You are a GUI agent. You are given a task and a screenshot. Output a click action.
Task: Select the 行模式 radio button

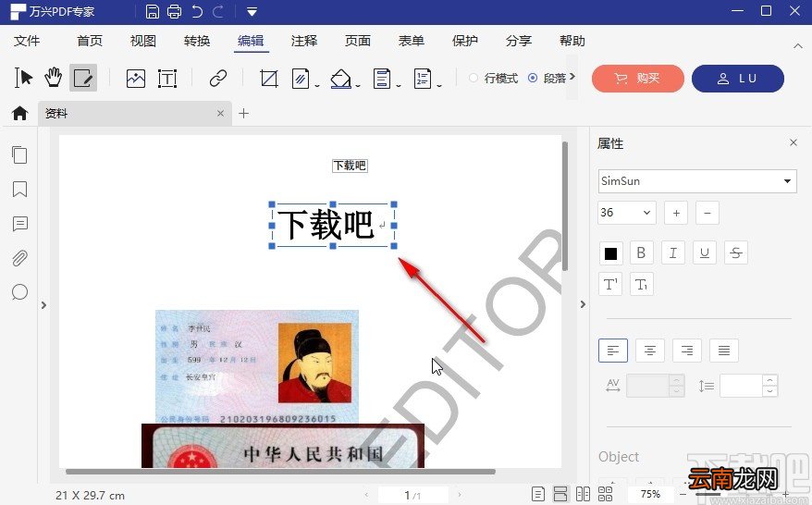coord(474,79)
